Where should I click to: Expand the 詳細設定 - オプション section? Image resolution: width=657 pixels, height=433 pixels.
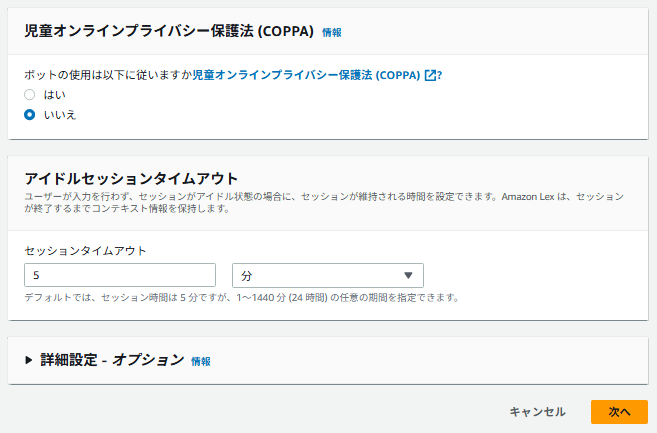click(x=112, y=360)
